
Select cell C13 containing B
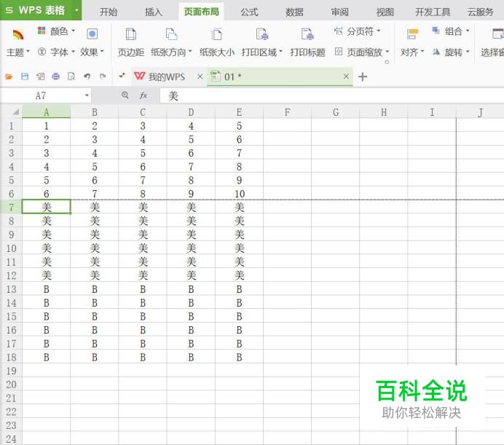click(x=143, y=289)
